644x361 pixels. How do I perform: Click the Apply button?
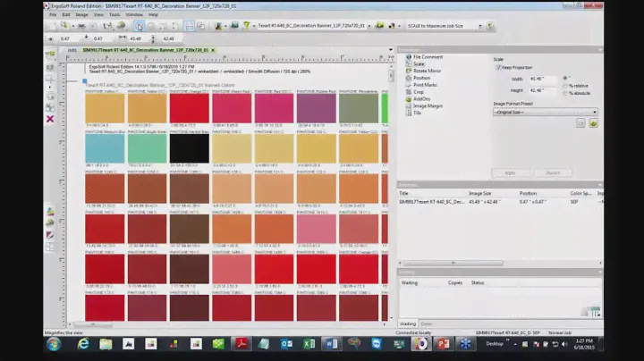click(511, 172)
